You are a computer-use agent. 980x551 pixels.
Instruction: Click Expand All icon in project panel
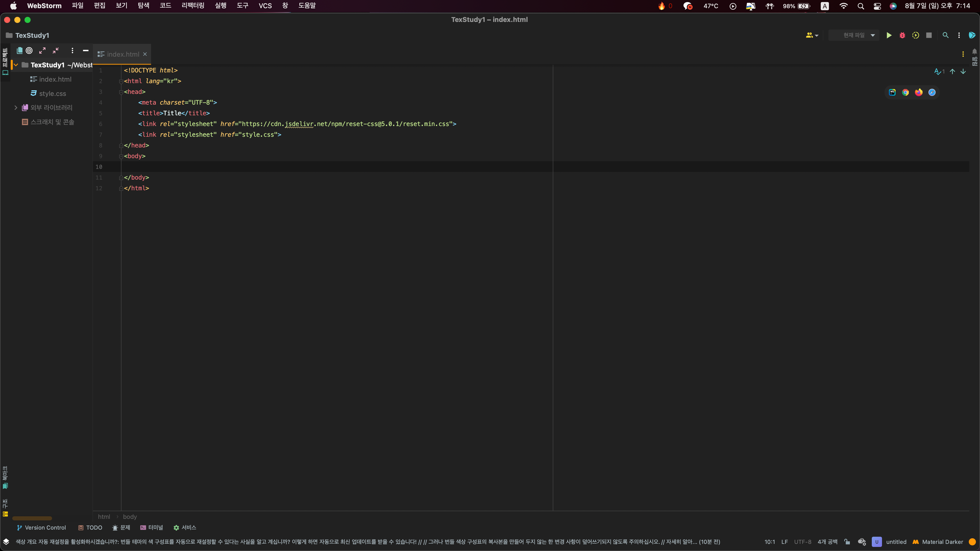42,50
